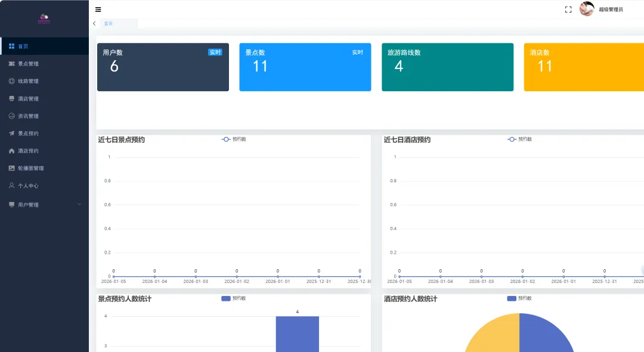Click the blue bar labeled 4
644x352 pixels.
[x=298, y=334]
